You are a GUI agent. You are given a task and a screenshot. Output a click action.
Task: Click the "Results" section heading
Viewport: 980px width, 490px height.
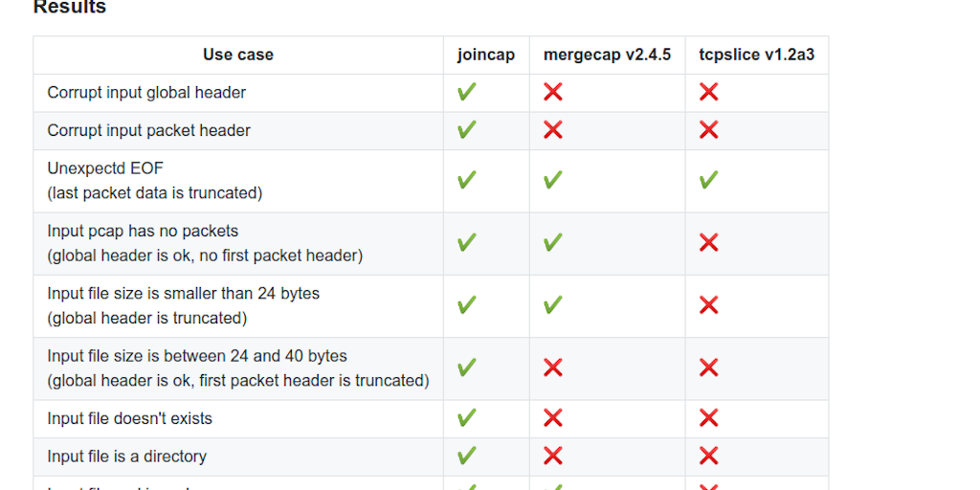70,8
